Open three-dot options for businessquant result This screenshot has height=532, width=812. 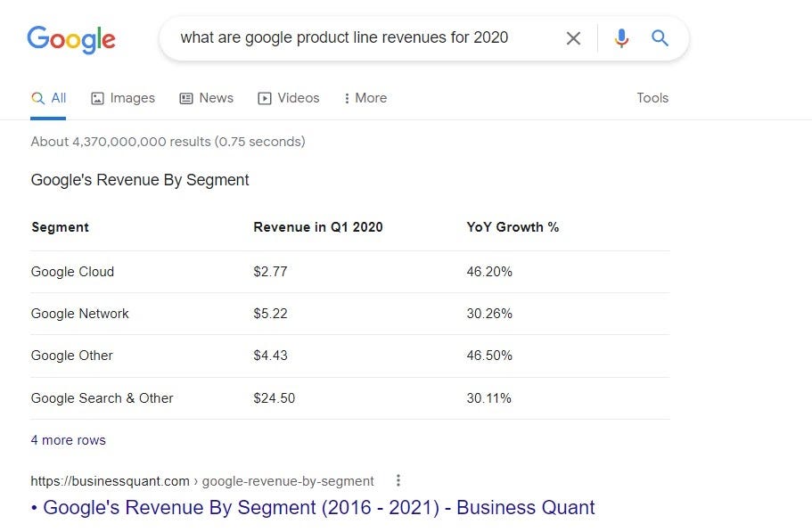coord(398,481)
